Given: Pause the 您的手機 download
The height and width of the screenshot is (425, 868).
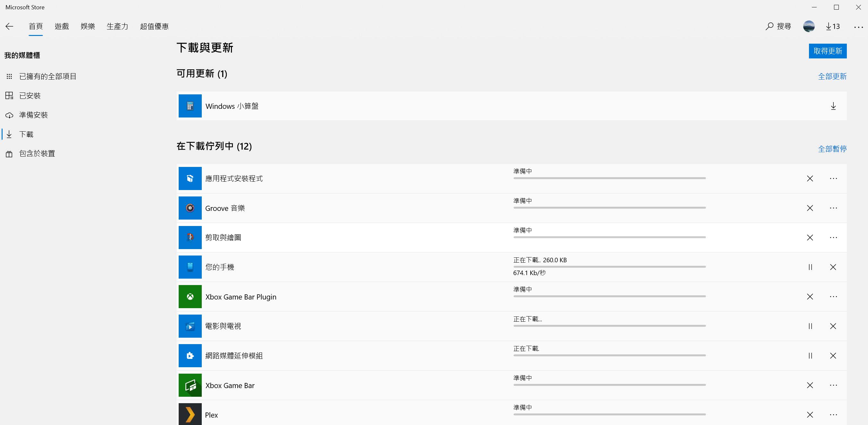Looking at the screenshot, I should click(810, 267).
